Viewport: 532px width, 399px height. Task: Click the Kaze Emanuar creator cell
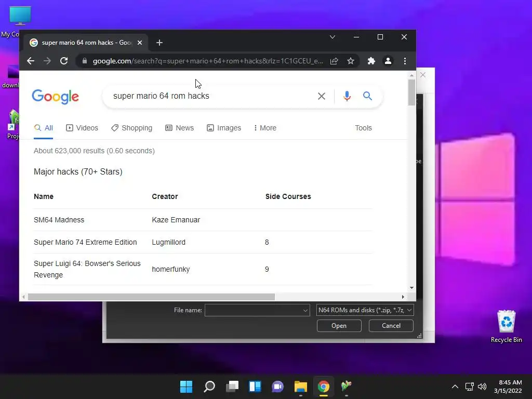pyautogui.click(x=176, y=220)
